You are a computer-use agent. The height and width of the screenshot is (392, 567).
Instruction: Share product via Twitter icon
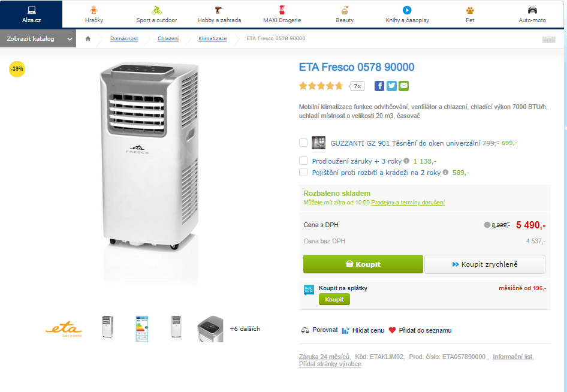391,86
